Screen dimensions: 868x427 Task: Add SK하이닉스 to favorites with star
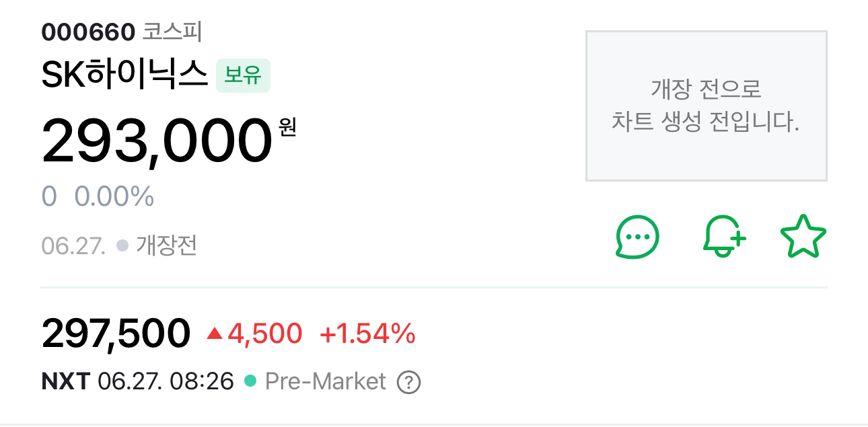point(803,237)
